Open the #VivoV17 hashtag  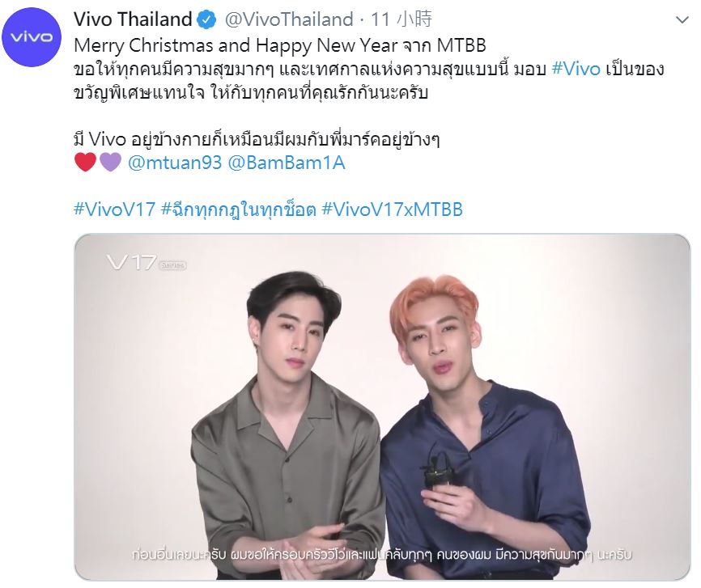point(114,209)
